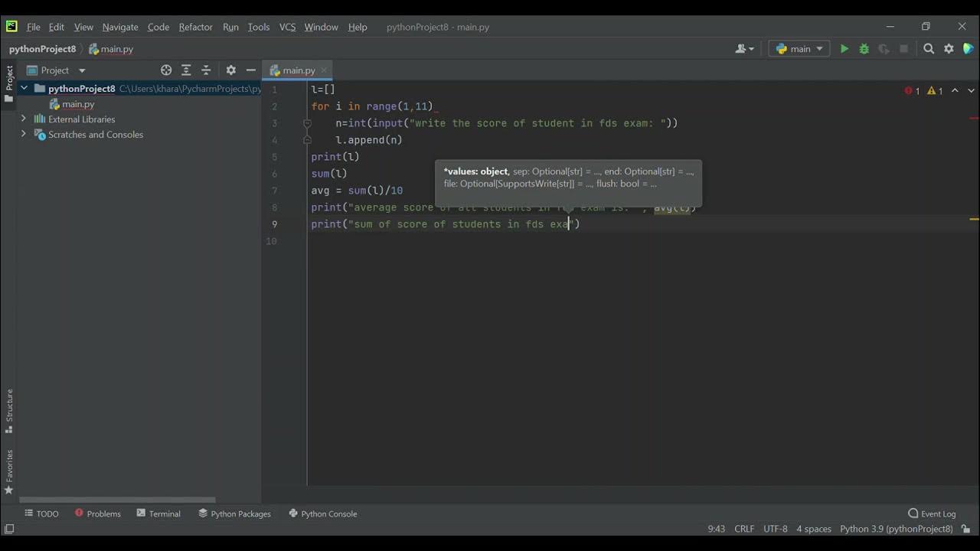Open the Window menu
The height and width of the screenshot is (551, 980).
pyautogui.click(x=321, y=27)
